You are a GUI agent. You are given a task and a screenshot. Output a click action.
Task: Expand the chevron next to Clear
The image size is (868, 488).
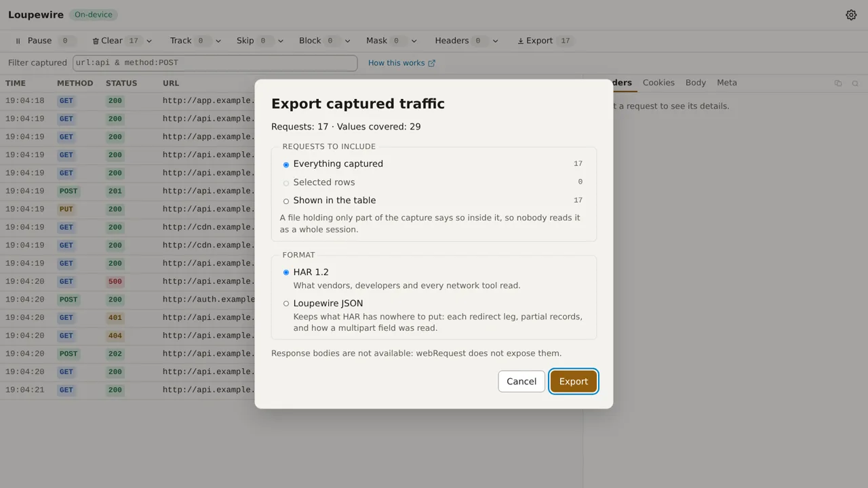coord(149,41)
